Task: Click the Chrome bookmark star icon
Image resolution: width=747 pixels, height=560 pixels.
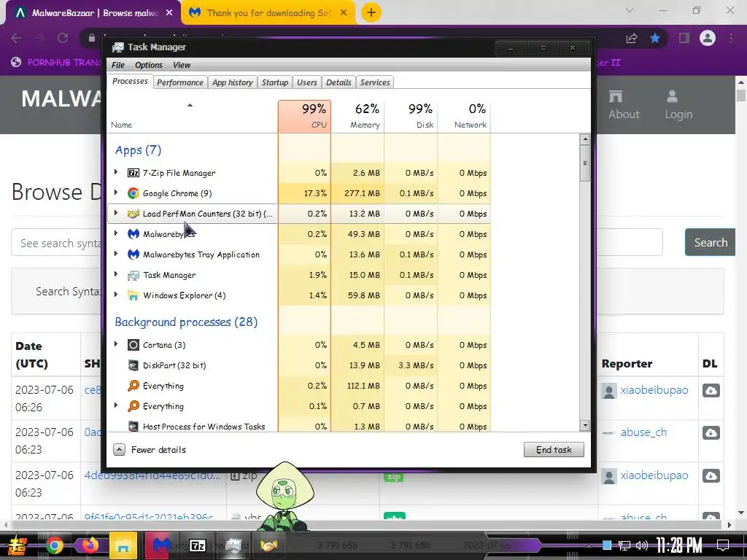Action: [x=655, y=38]
